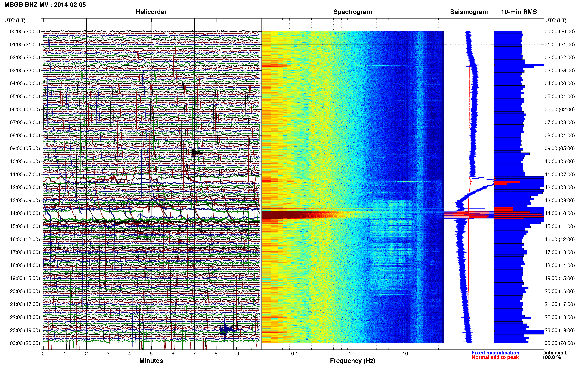Viewport: 588px width, 368px height.
Task: Click tick '8' on the Minutes axis
Action: (216, 354)
